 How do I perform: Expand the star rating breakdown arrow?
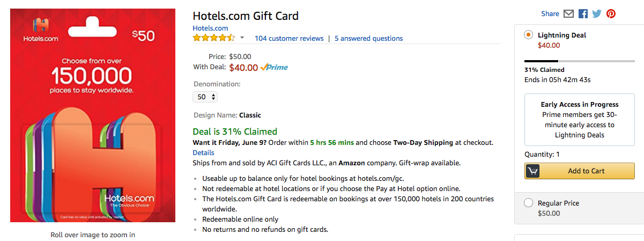pos(242,38)
